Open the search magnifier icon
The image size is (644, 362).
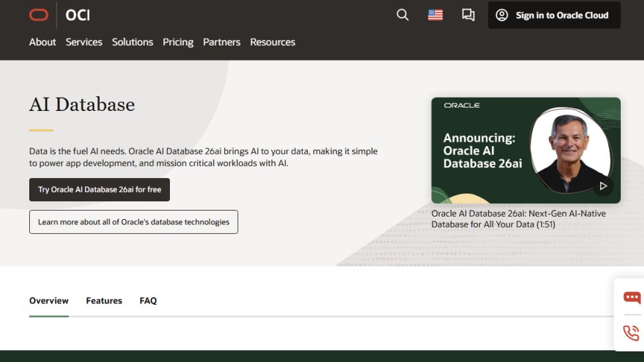pos(402,15)
